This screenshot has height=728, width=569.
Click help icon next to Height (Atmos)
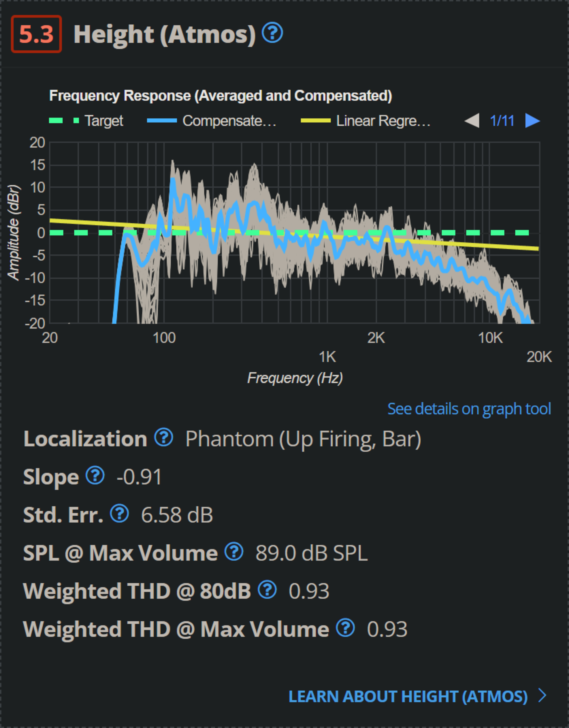click(x=272, y=33)
